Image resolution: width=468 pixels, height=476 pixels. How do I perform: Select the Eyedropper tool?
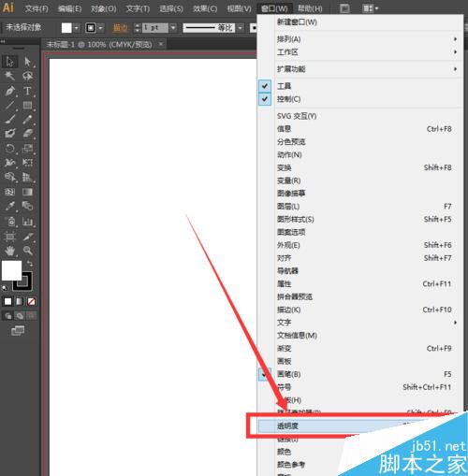[x=9, y=206]
